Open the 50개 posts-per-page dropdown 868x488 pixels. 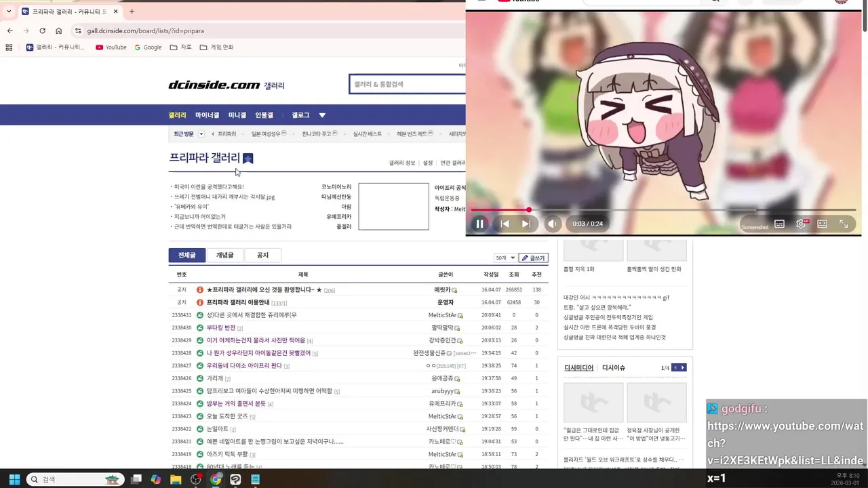point(505,258)
